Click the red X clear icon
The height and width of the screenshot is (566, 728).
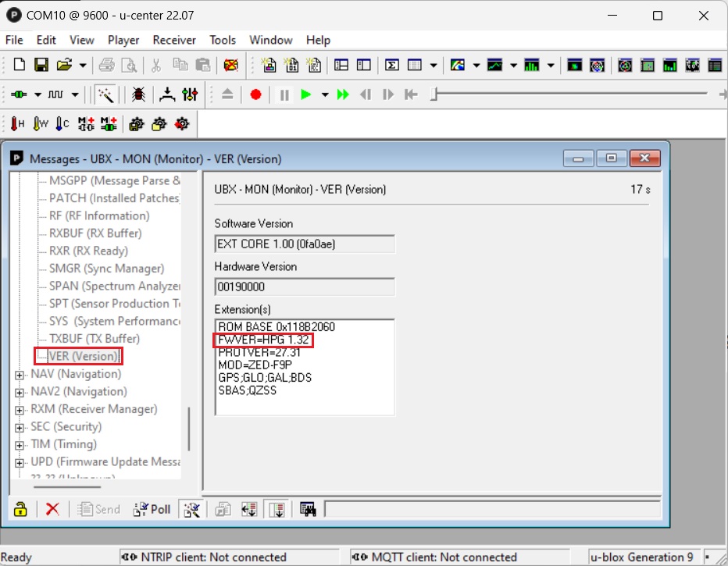[x=52, y=509]
